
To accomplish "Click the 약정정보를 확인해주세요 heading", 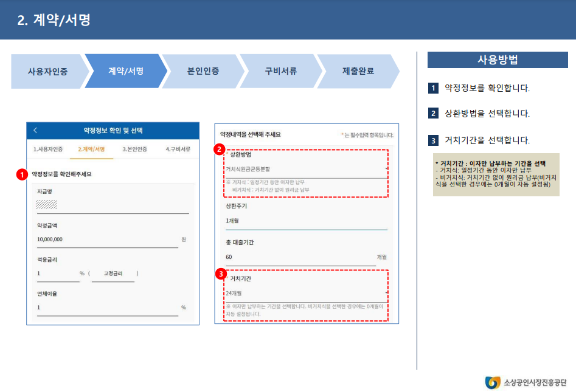I will point(61,174).
